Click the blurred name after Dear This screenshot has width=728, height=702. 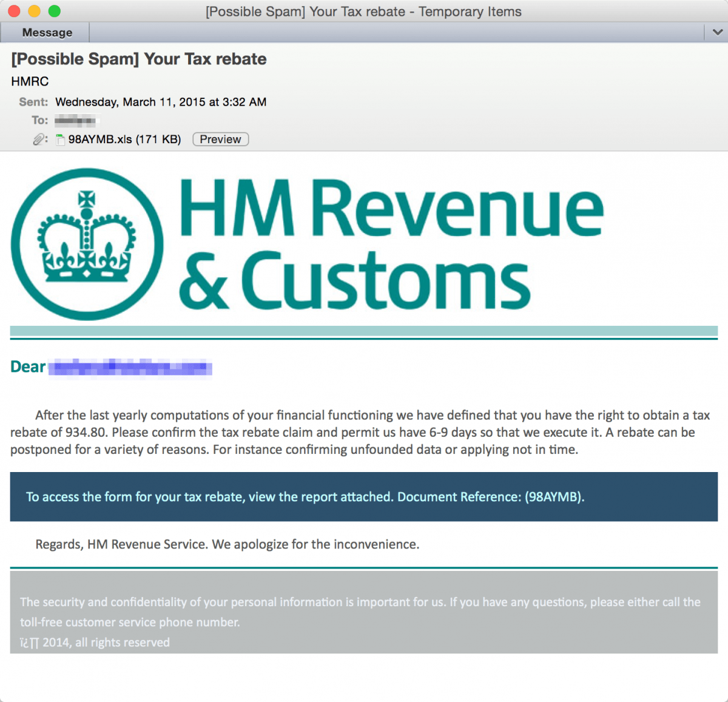tap(130, 367)
